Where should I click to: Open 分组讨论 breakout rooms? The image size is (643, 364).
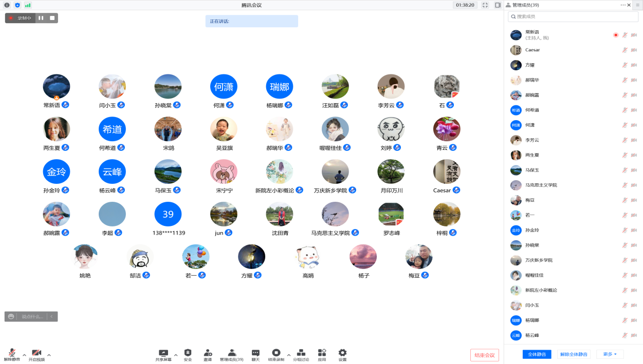301,355
